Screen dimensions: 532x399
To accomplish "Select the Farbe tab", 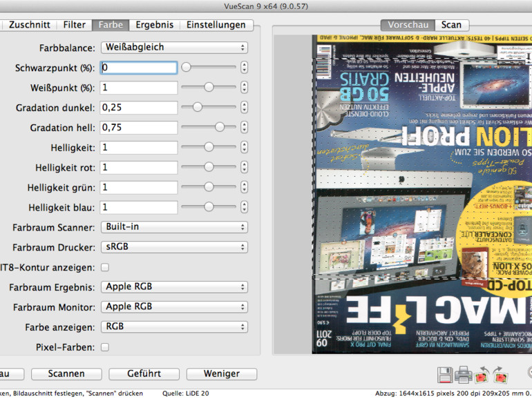I will (111, 25).
